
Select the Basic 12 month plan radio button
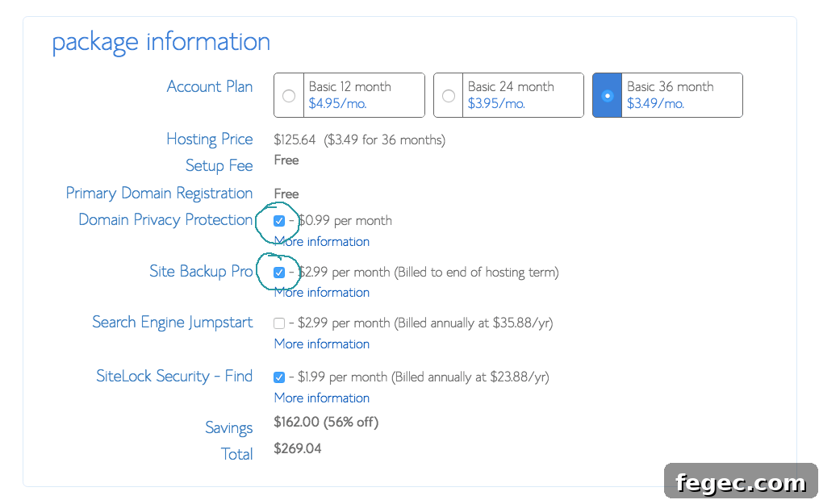(x=289, y=95)
